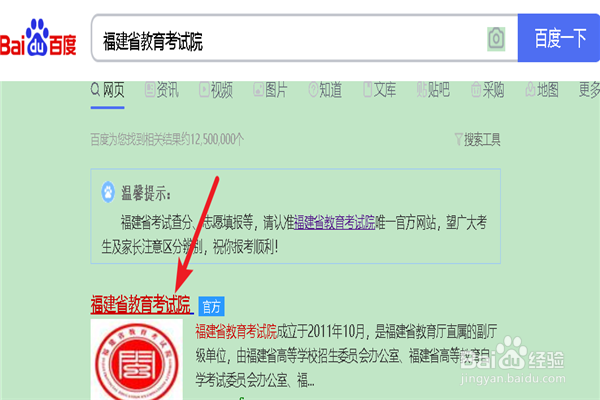Expand the 更多 tab menu
Screen dimensions: 600x400
click(x=589, y=90)
